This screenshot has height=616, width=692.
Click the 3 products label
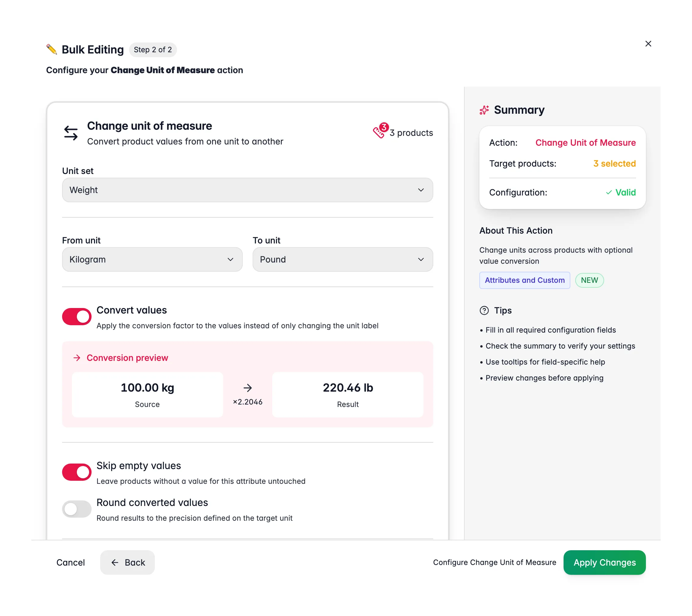(411, 133)
